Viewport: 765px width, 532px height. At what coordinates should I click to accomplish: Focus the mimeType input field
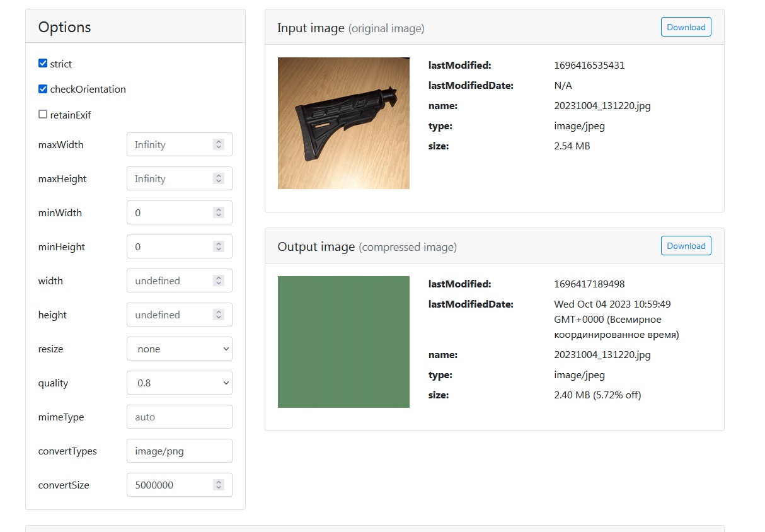point(179,417)
